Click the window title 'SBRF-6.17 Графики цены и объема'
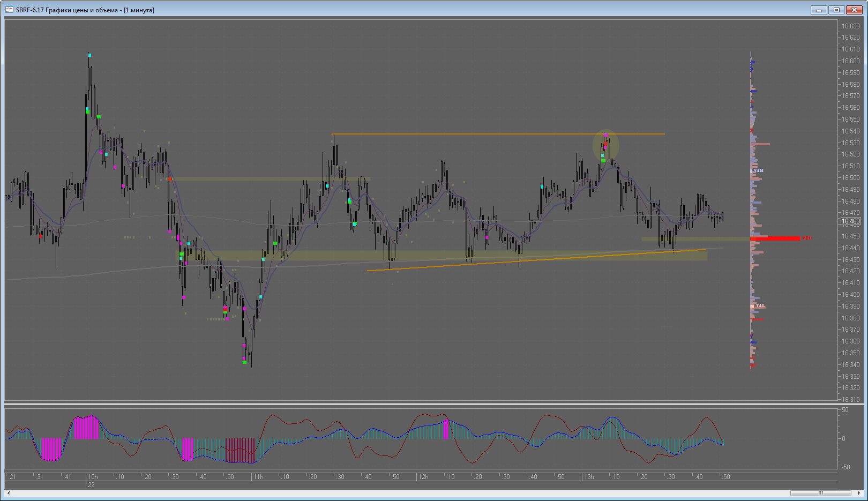 tap(67, 10)
